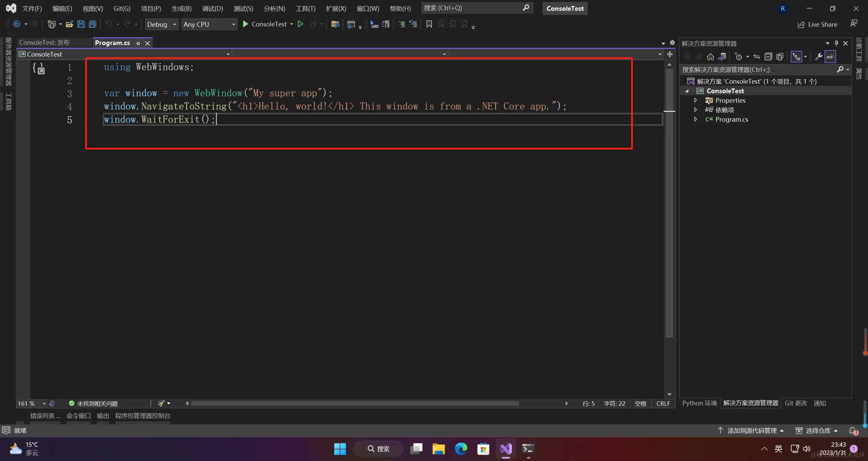Click the editor horizontal scrollbar
Screen dimensions: 868x461
click(x=355, y=403)
